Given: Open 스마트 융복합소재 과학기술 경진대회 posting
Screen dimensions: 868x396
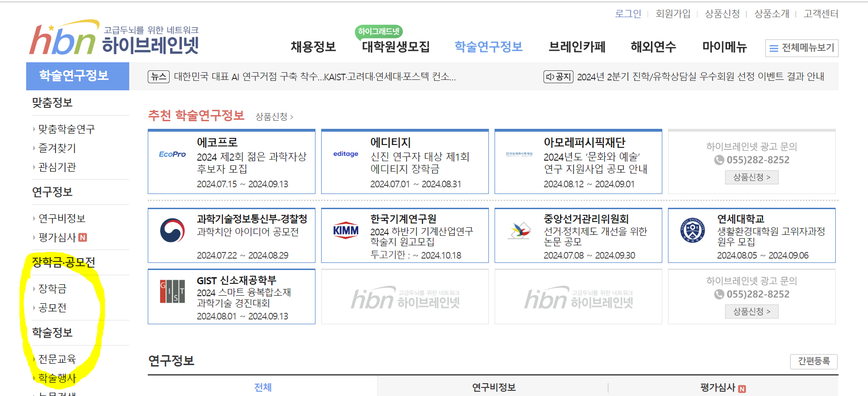Looking at the screenshot, I should [244, 298].
